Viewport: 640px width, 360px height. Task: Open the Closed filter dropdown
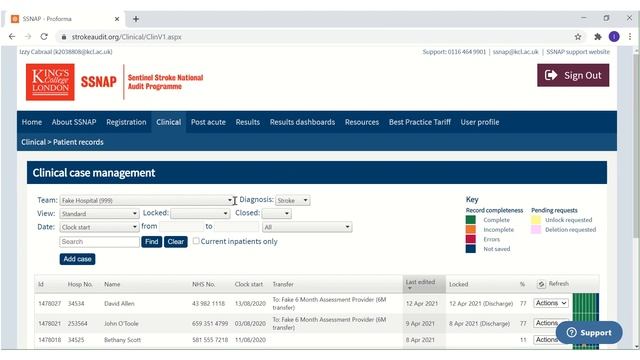[x=276, y=213]
